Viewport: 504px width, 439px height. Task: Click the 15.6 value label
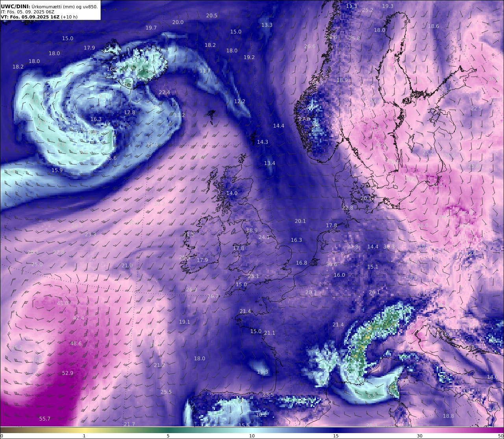111,158
